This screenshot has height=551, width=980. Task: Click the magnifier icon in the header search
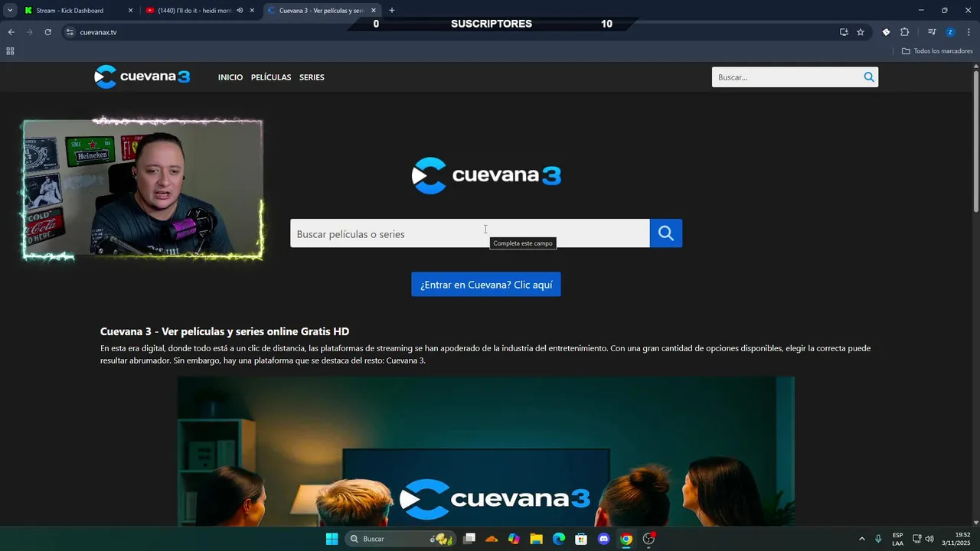coord(869,77)
